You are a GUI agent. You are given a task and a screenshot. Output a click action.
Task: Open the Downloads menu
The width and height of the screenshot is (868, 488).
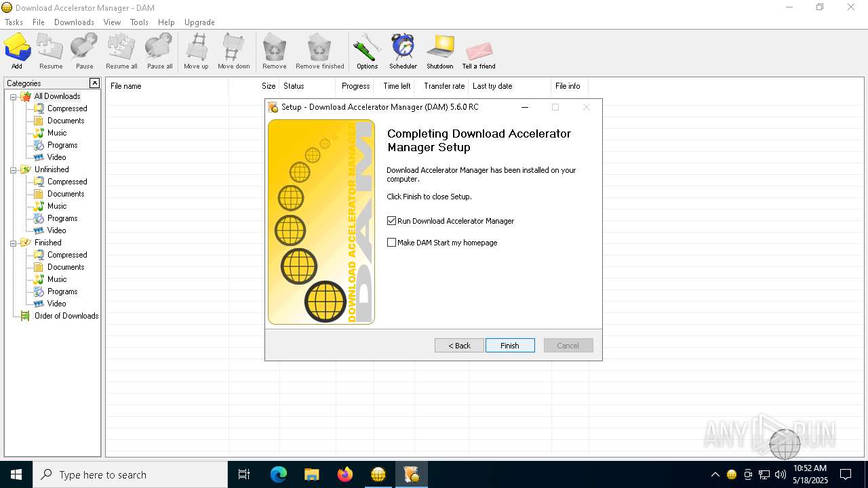[x=74, y=22]
